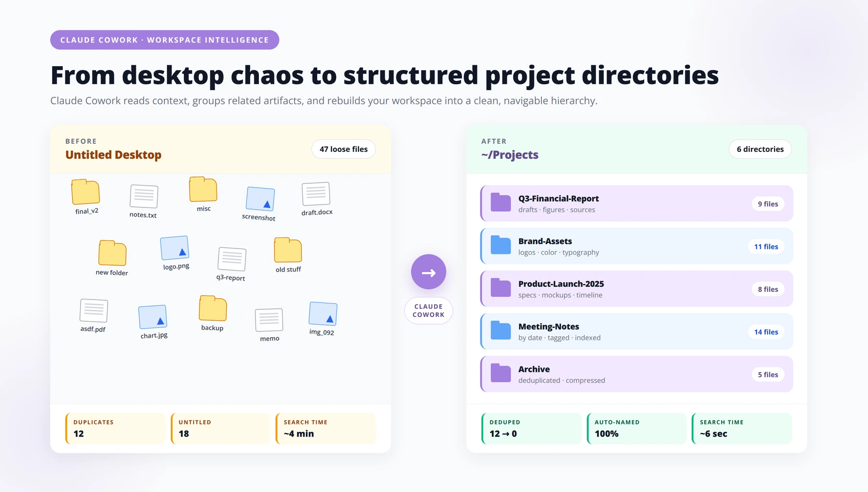Click the Claude Cowork label under arrow

tap(428, 311)
